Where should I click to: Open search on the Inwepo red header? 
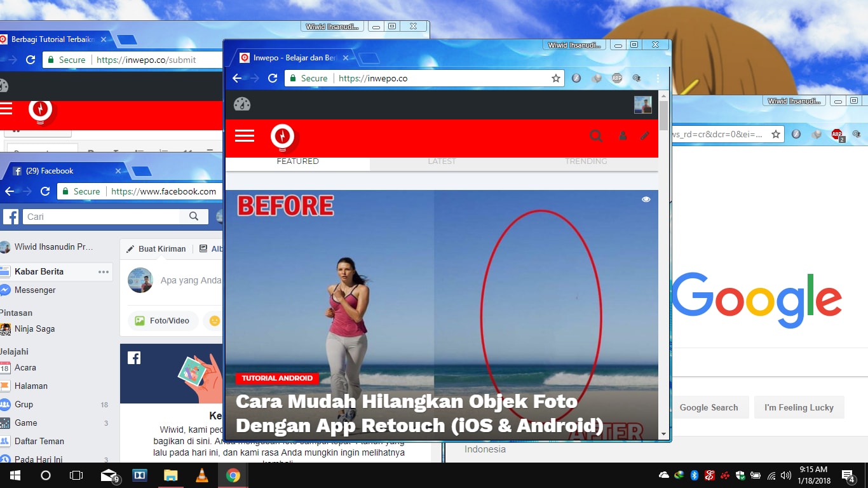tap(596, 135)
